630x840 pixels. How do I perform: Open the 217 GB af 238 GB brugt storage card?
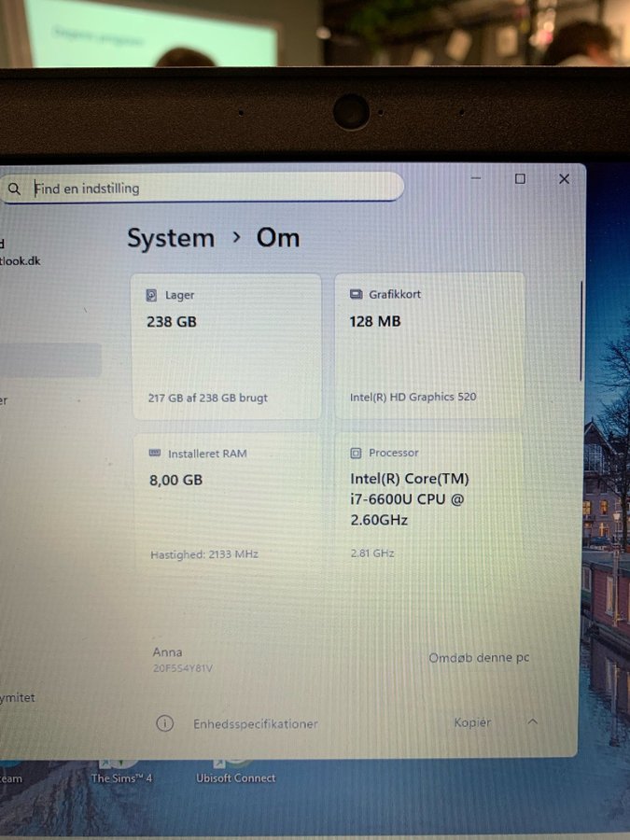[x=227, y=347]
